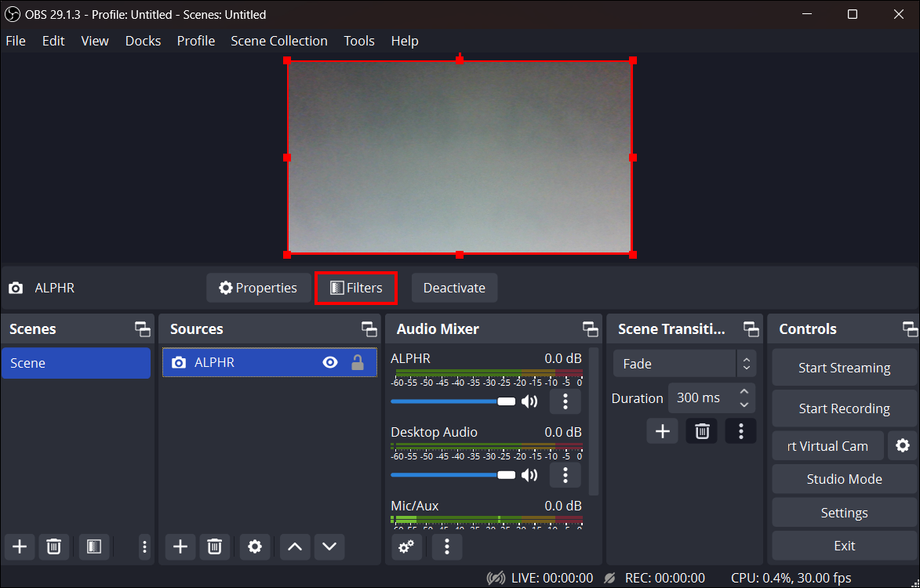Open the Fade transition dropdown

tap(684, 364)
